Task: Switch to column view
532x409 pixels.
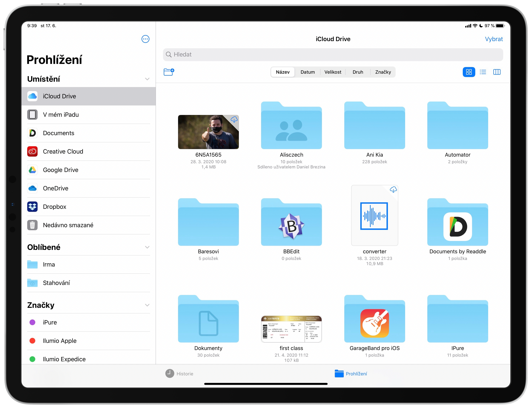Action: 497,72
